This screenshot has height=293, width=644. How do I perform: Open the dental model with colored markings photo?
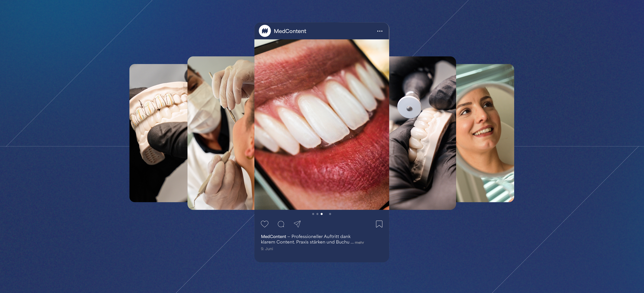pyautogui.click(x=158, y=133)
